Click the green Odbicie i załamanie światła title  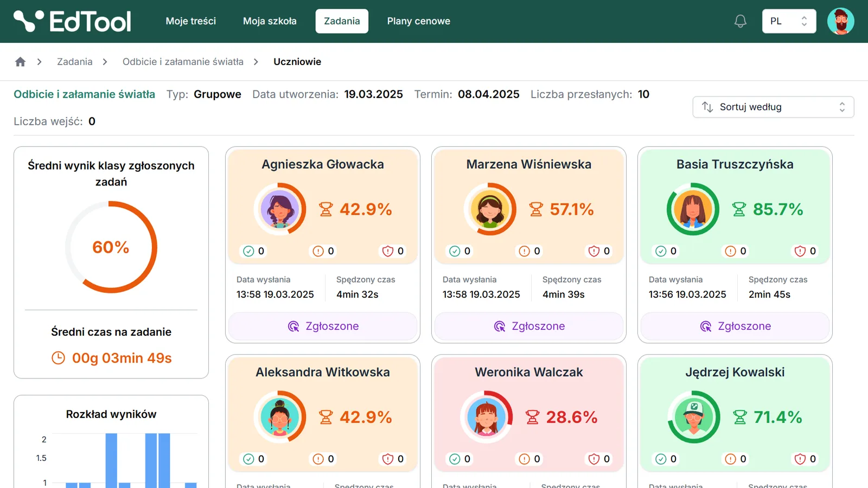coord(84,94)
